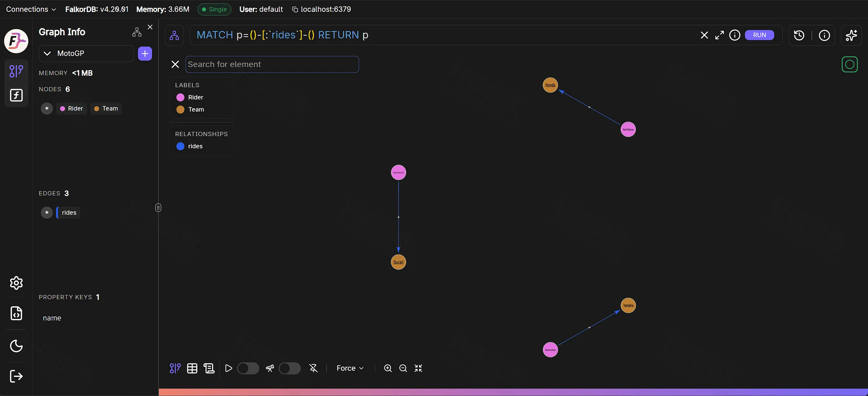Open the query history
The height and width of the screenshot is (396, 868).
799,35
